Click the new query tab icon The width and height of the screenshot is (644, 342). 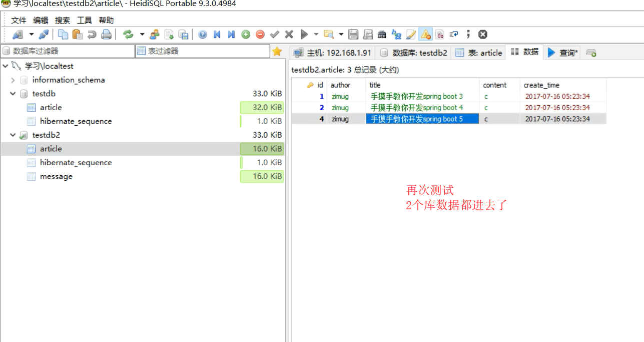[x=591, y=53]
